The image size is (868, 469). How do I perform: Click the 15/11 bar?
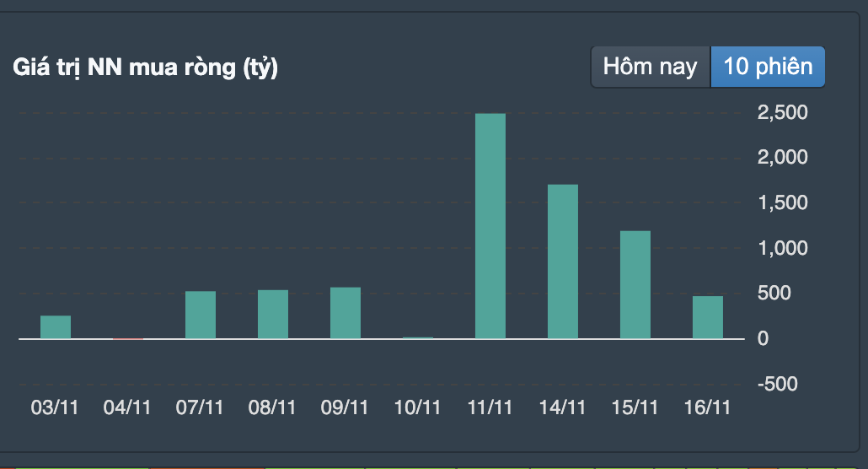[635, 285]
